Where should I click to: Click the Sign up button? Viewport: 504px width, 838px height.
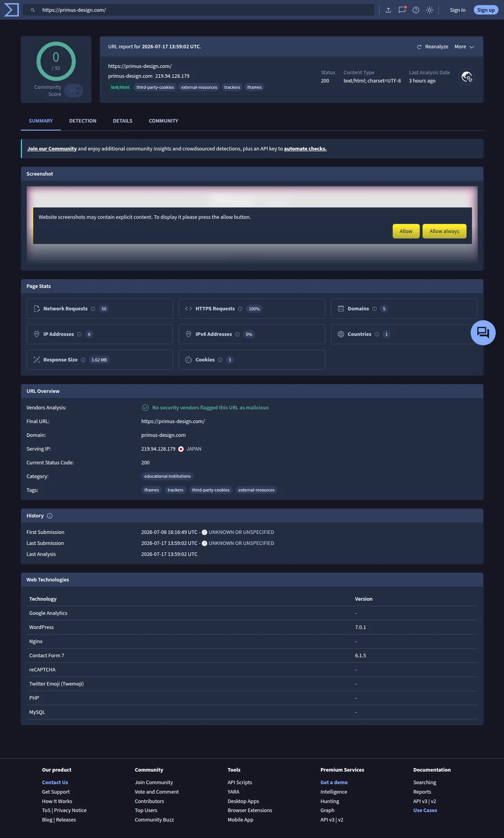486,10
